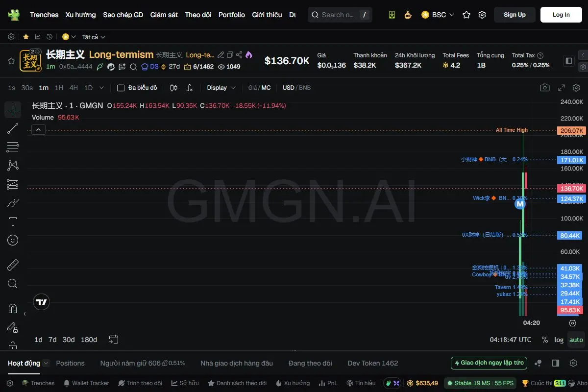Open the BSC chain selector
The height and width of the screenshot is (392, 588).
438,15
